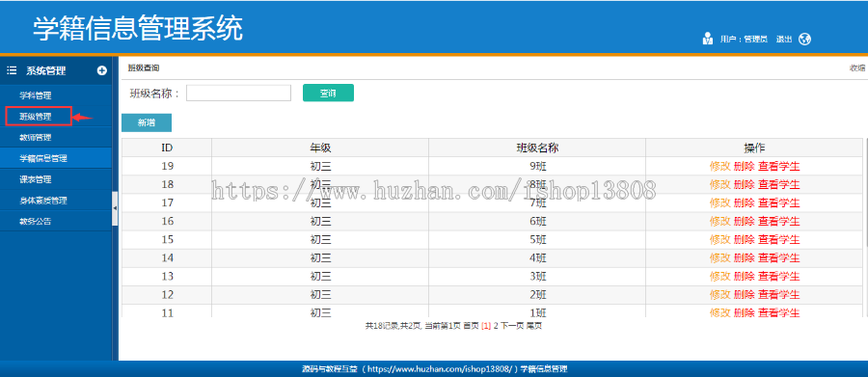Image resolution: width=868 pixels, height=377 pixels.
Task: Click the user avatar icon in header
Action: coord(707,39)
